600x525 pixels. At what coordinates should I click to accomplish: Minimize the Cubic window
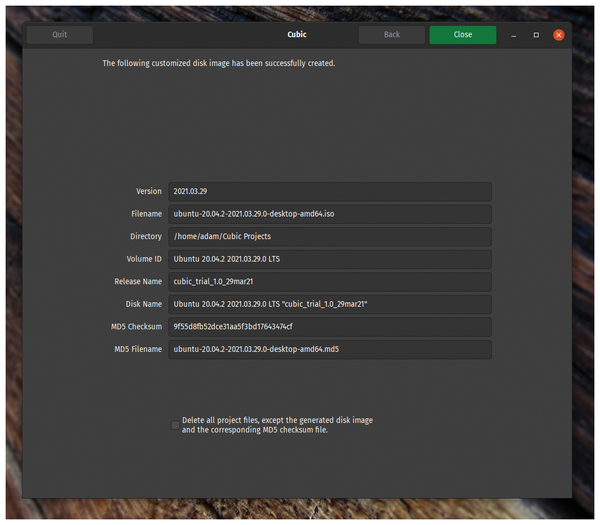[514, 35]
